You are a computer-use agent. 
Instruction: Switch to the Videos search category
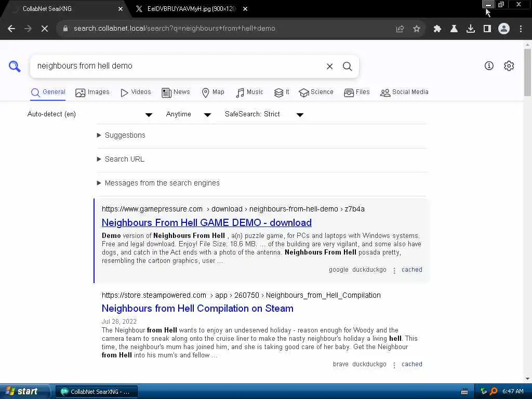coord(136,92)
